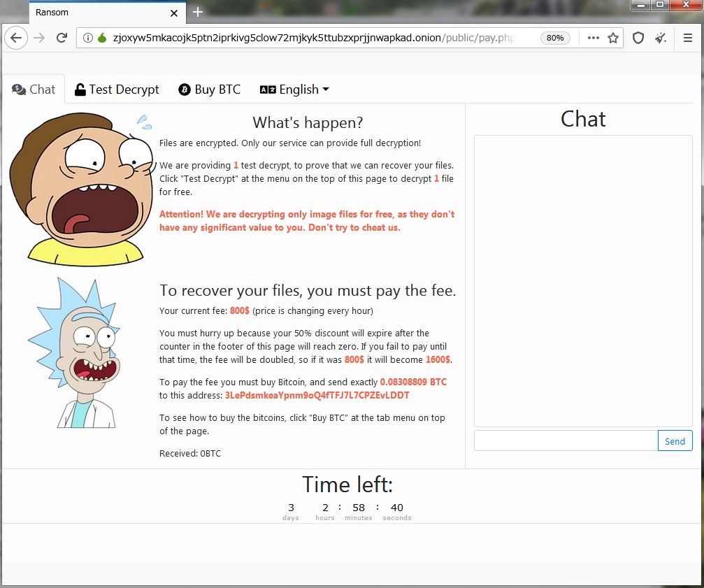Click the broom Forget icon in toolbar
This screenshot has width=704, height=588.
pos(660,38)
